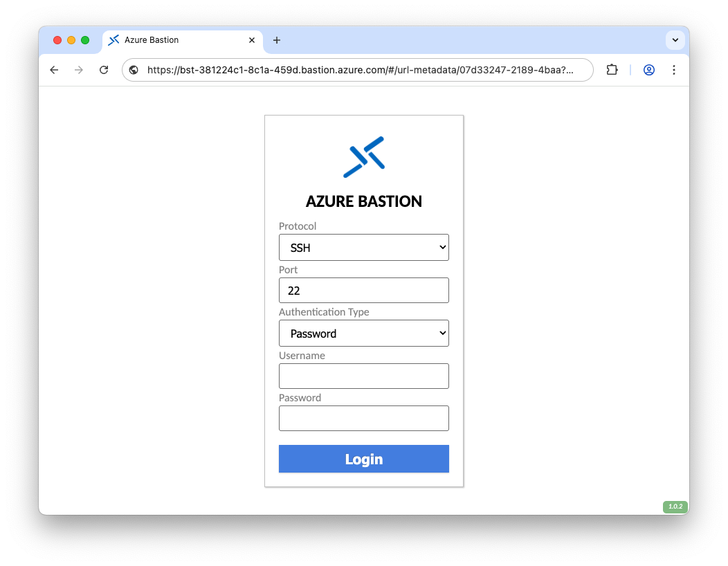Screen dimensions: 728x566
Task: Click the blue Login button
Action: tap(364, 459)
